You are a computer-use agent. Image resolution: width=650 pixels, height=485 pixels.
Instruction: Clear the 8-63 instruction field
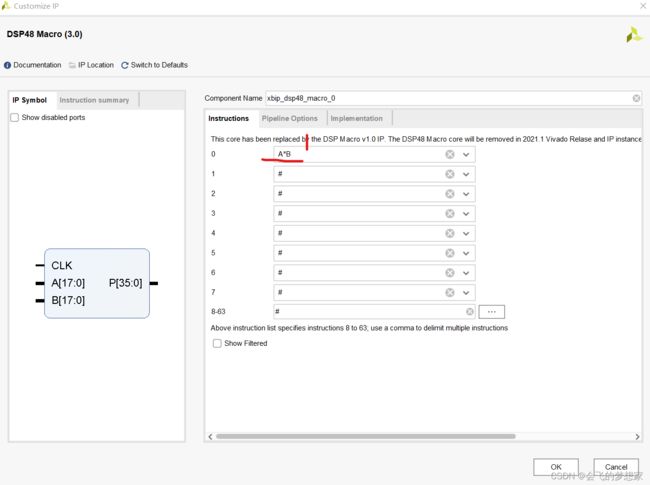tap(469, 312)
